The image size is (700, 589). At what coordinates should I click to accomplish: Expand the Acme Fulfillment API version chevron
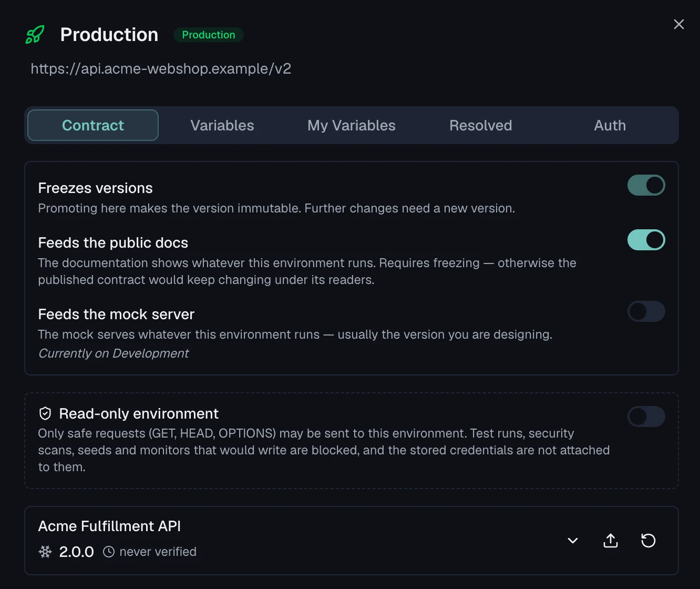point(573,541)
